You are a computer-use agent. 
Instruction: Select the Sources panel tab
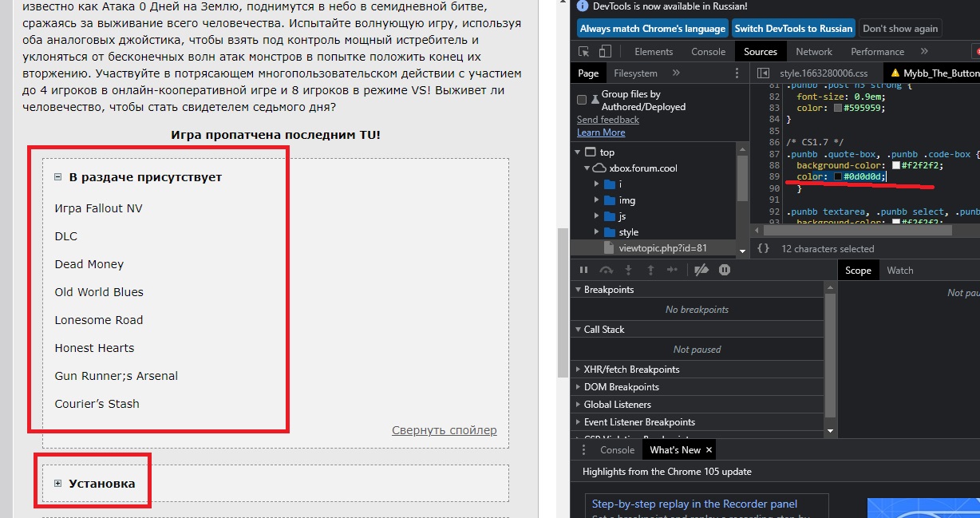pyautogui.click(x=760, y=52)
